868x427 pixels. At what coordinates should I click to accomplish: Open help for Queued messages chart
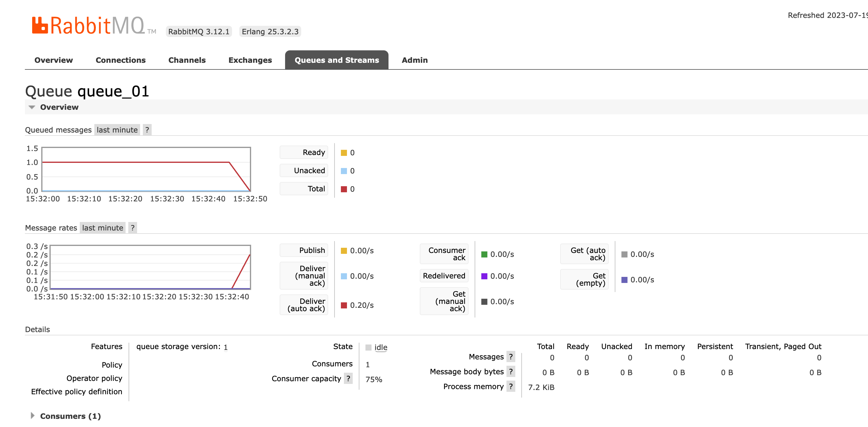(147, 130)
